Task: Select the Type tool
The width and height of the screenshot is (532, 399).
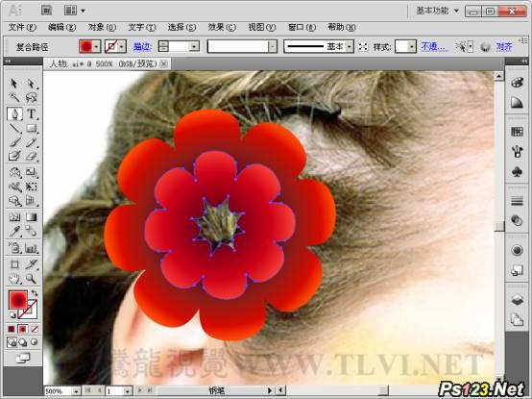Action: (32, 113)
